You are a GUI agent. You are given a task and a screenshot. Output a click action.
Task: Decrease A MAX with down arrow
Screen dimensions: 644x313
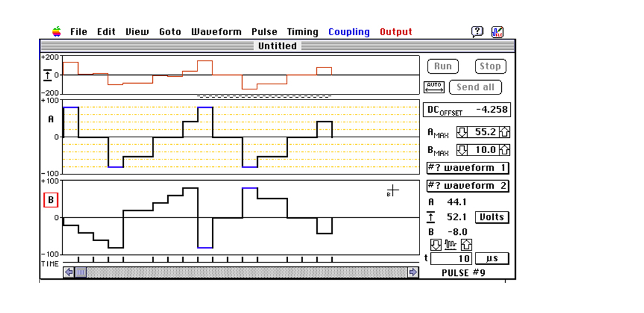coord(462,132)
